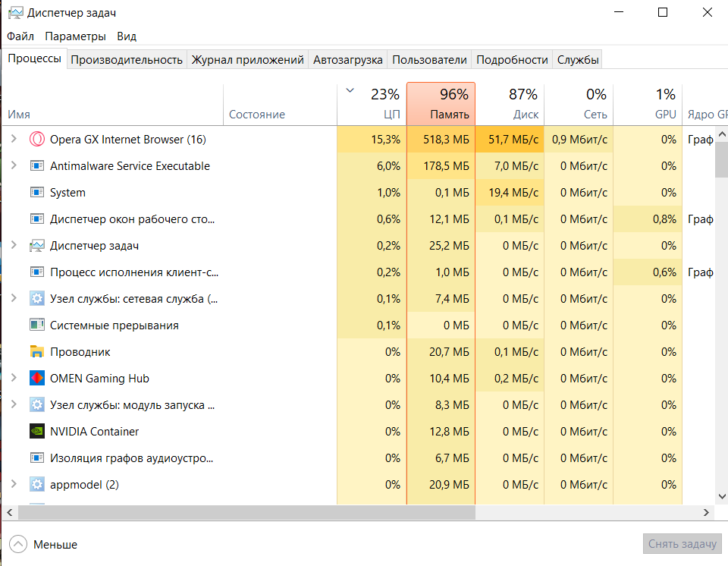Open the Автозагрузка tab
Viewport: 728px width, 566px height.
pos(349,60)
